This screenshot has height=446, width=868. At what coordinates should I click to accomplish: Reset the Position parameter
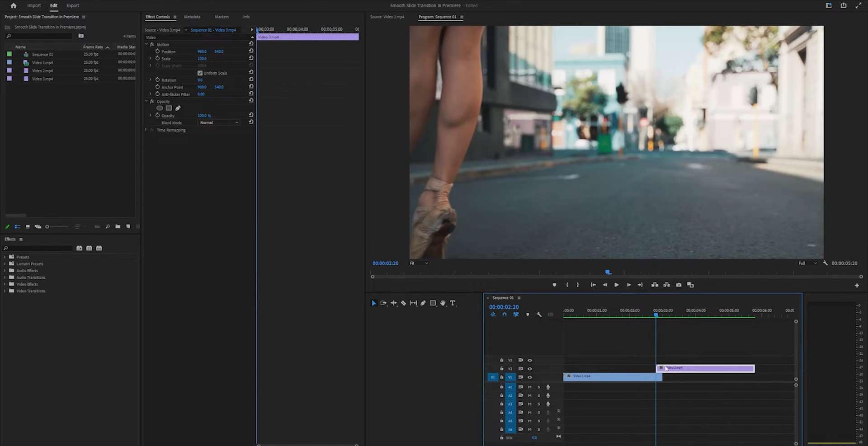pyautogui.click(x=251, y=51)
